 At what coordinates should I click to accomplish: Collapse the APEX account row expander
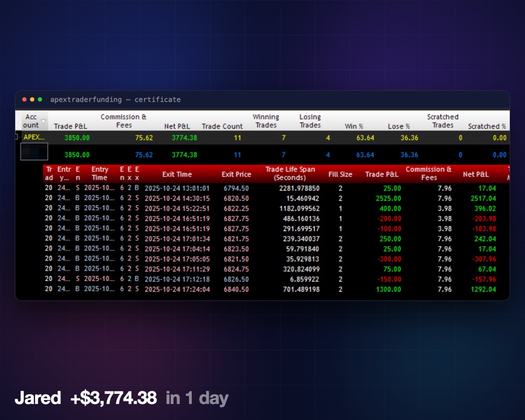(17, 136)
